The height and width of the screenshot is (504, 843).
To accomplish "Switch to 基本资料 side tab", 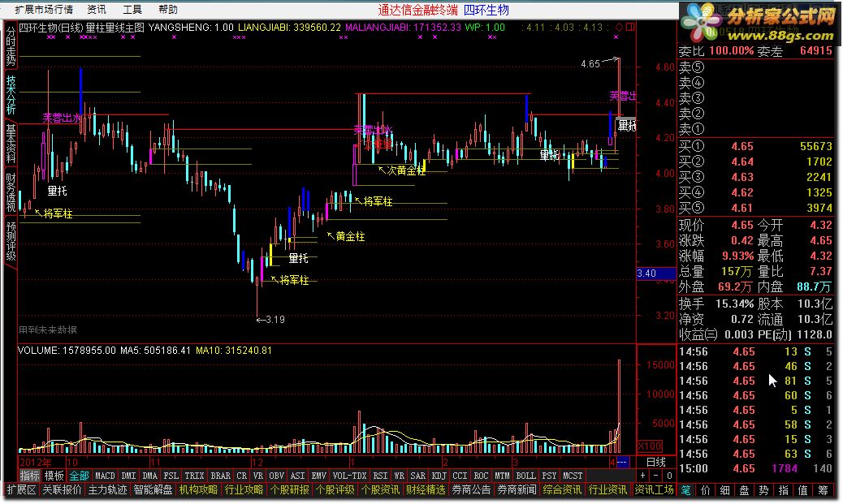I will pos(11,144).
